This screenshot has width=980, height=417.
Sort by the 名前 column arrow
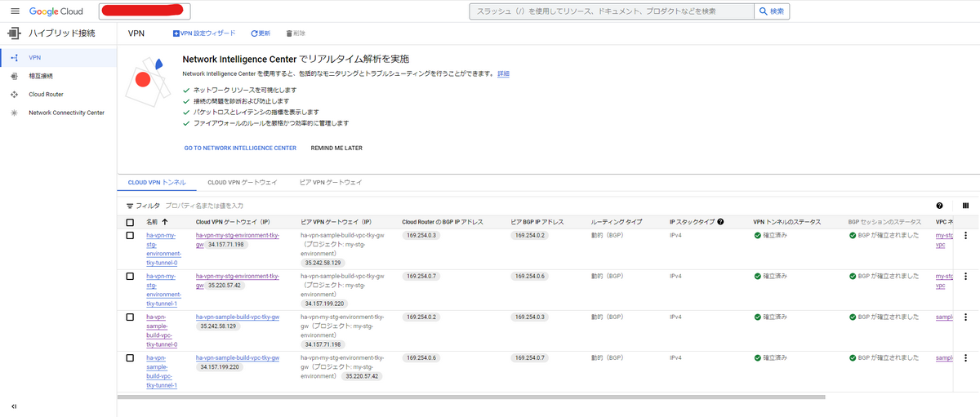point(165,222)
